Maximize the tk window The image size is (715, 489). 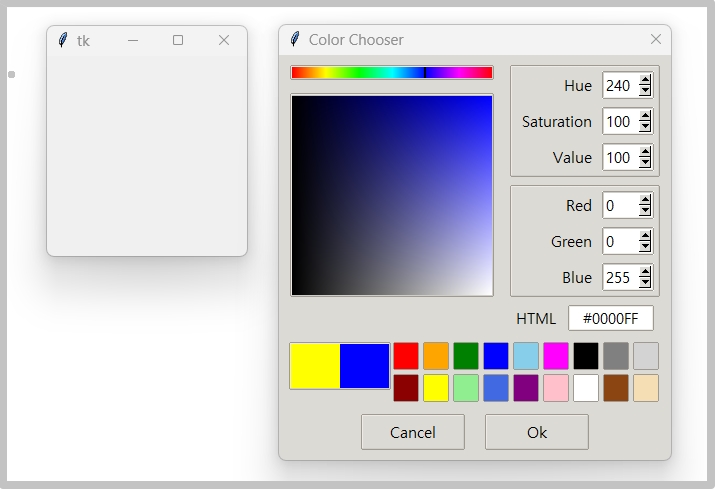[178, 40]
